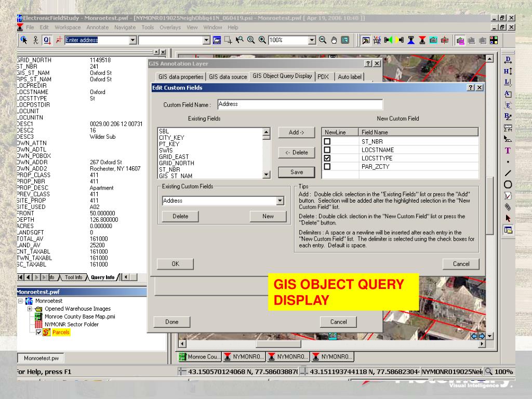Select the globe pointer tool in toolbar
Image resolution: width=532 pixels, height=399 pixels.
(24, 40)
